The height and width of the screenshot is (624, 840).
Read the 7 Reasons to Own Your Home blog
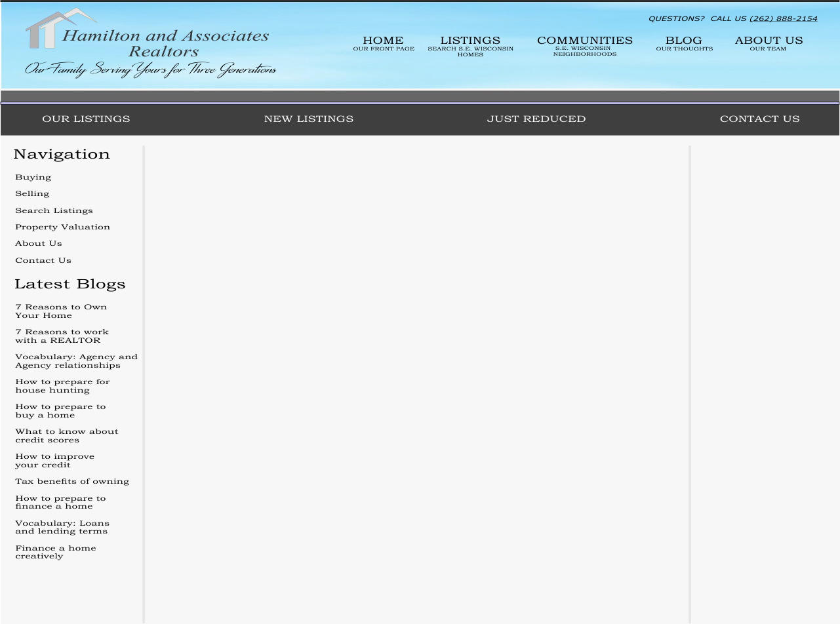tap(60, 311)
